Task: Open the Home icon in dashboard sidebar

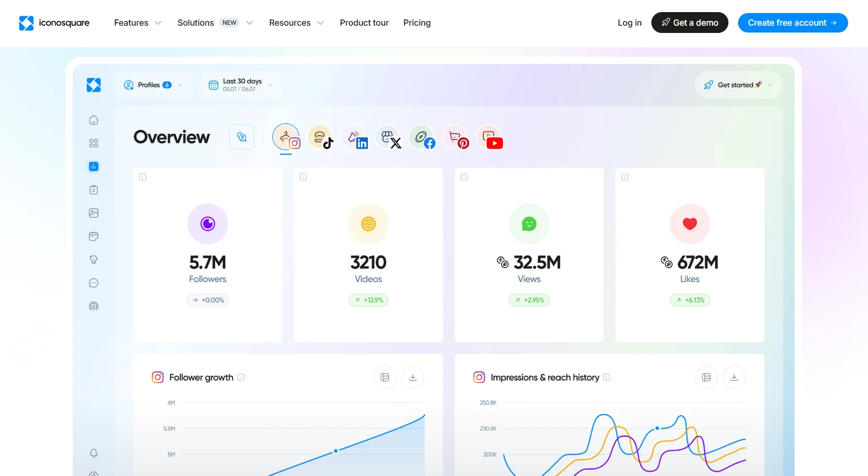Action: coord(94,120)
